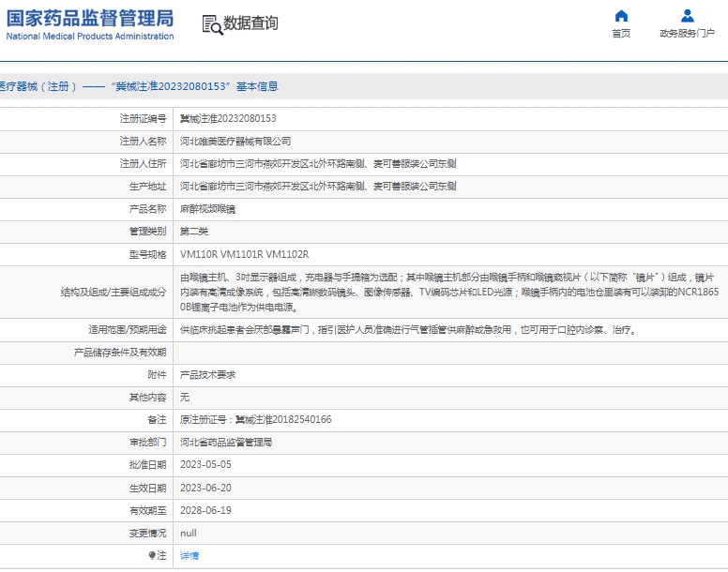Select approval date 2023-05-05
This screenshot has height=572, width=728.
pos(205,465)
